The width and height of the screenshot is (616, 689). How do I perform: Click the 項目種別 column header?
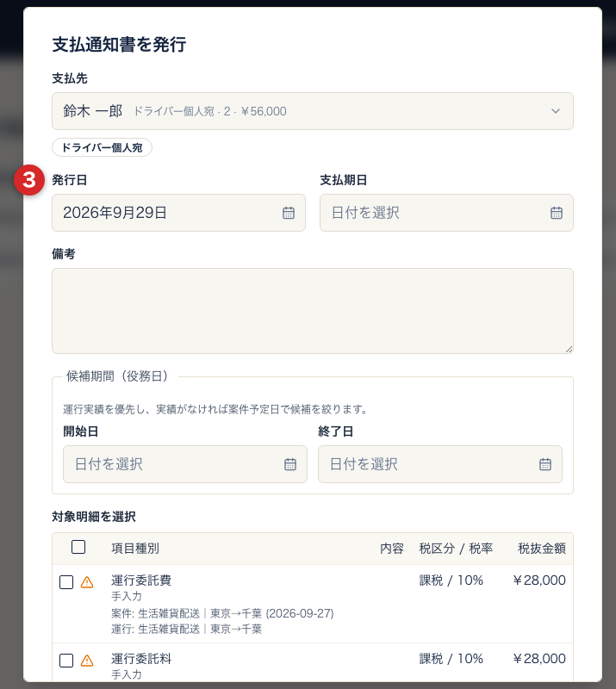135,549
